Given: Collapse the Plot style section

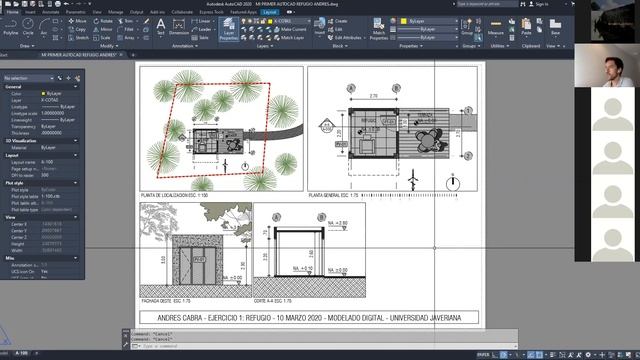Looking at the screenshot, I should click(x=76, y=183).
